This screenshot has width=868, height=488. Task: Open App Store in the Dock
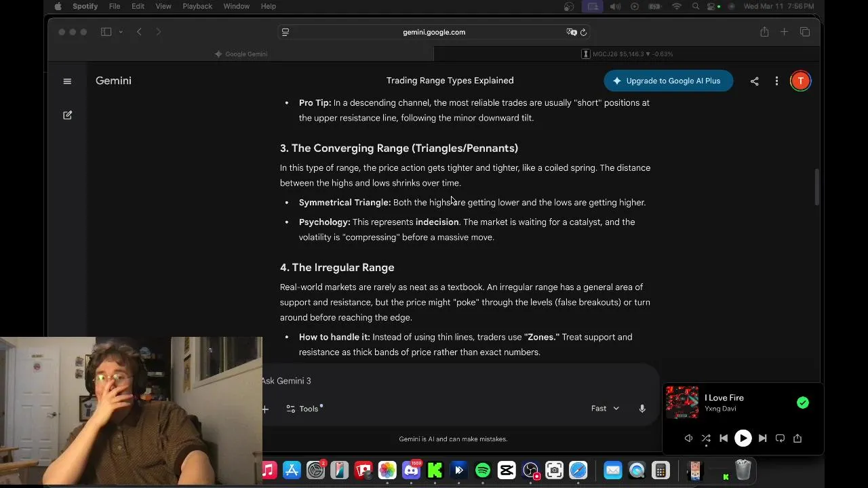292,470
